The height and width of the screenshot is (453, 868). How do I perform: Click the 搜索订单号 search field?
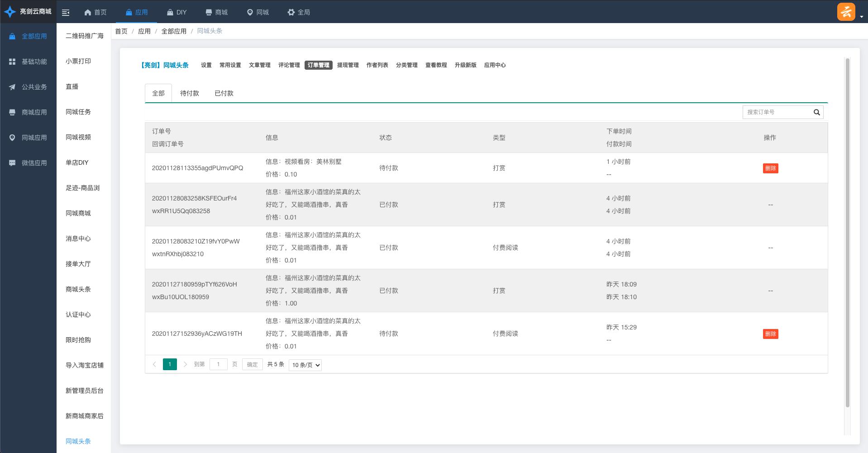777,112
